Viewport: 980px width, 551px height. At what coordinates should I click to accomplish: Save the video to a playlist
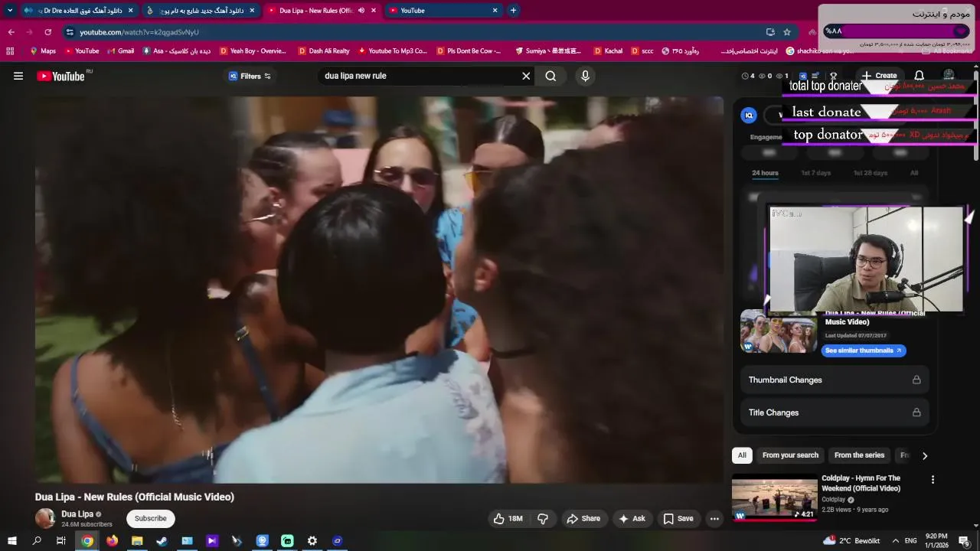click(x=678, y=518)
